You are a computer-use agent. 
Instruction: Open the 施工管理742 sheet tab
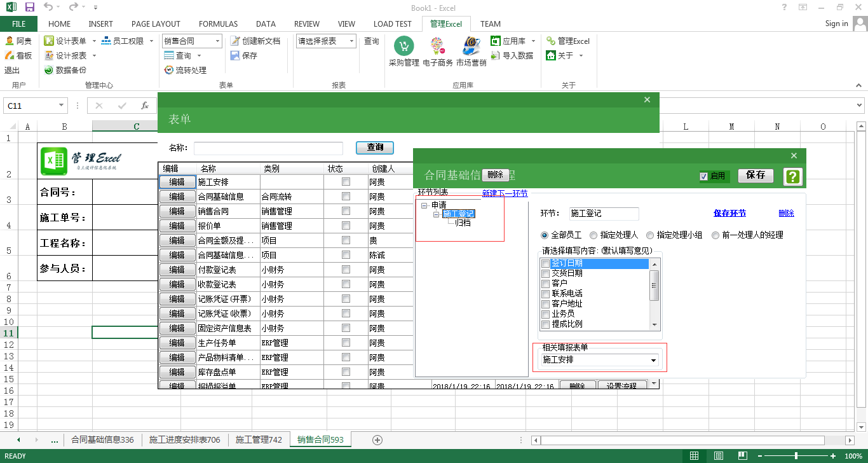259,439
